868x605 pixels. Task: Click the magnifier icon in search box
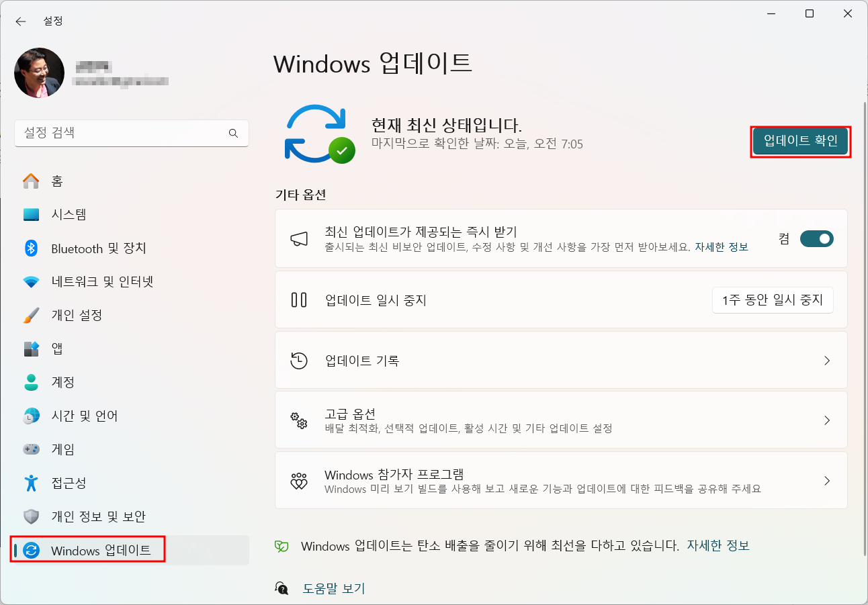[233, 133]
